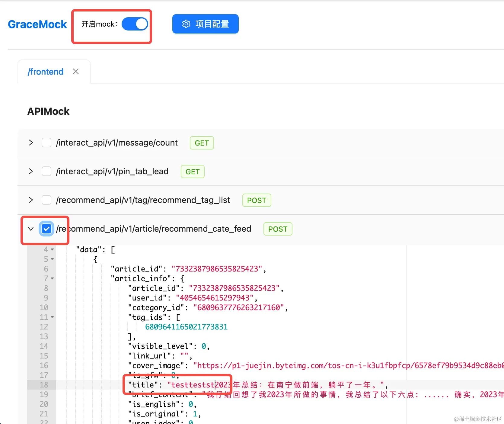
Task: Click the POST tag beside recommend_cate_feed
Action: point(278,229)
